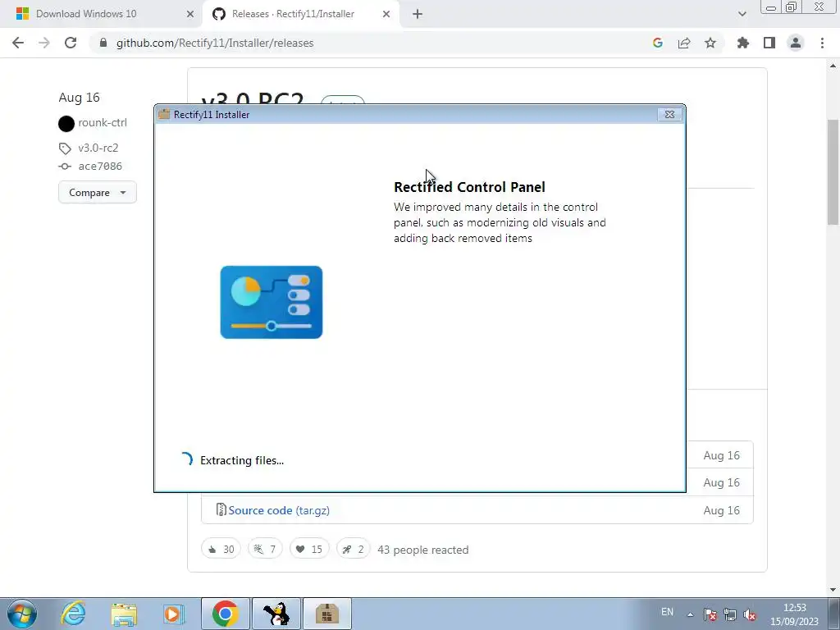Share this page icon in address bar
The image size is (840, 630).
tap(684, 43)
